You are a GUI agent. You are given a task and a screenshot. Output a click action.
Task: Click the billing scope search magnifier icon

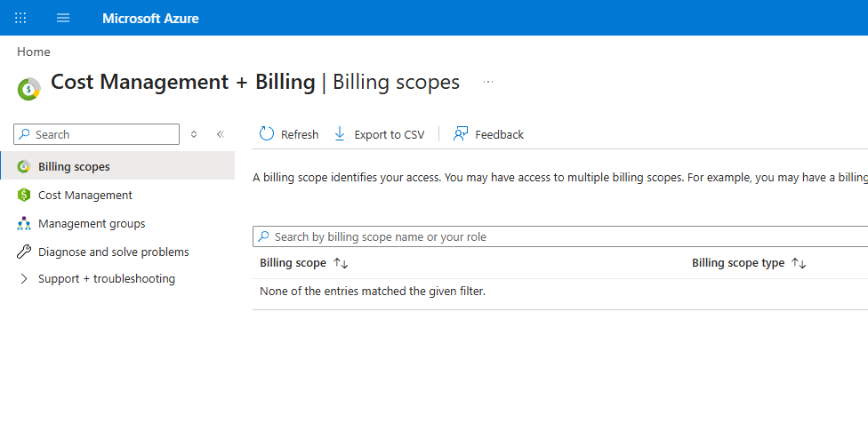point(264,236)
